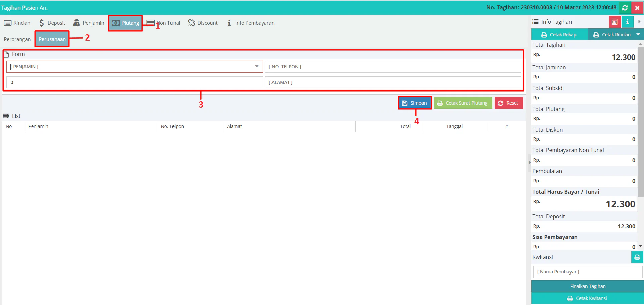Click Cetak Surat Piutang button
644x305 pixels.
pos(463,103)
